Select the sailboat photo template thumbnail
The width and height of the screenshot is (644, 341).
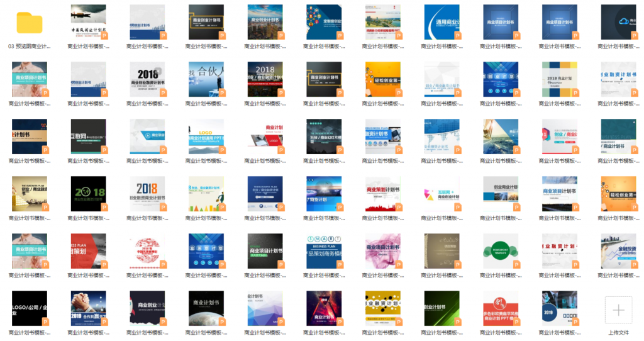[500, 137]
